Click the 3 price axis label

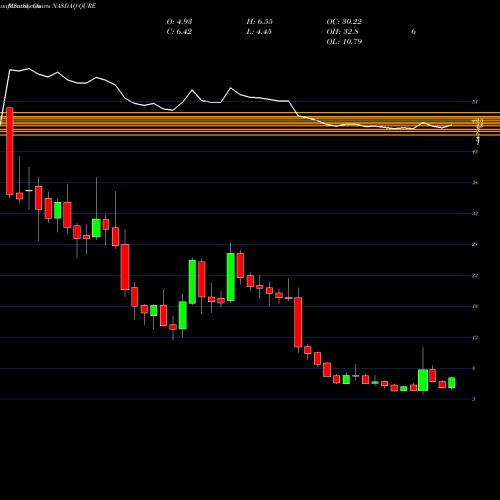coord(474,399)
